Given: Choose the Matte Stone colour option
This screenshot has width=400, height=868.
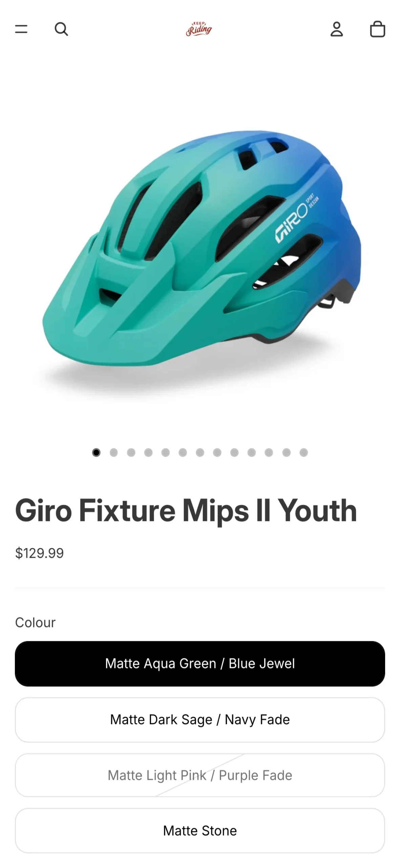Looking at the screenshot, I should [200, 831].
